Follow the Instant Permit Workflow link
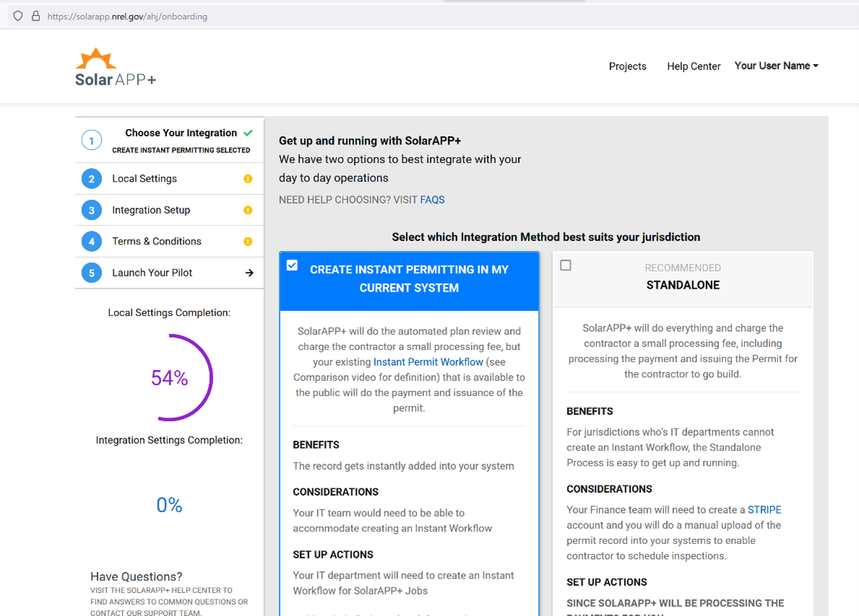The height and width of the screenshot is (616, 859). click(x=428, y=362)
